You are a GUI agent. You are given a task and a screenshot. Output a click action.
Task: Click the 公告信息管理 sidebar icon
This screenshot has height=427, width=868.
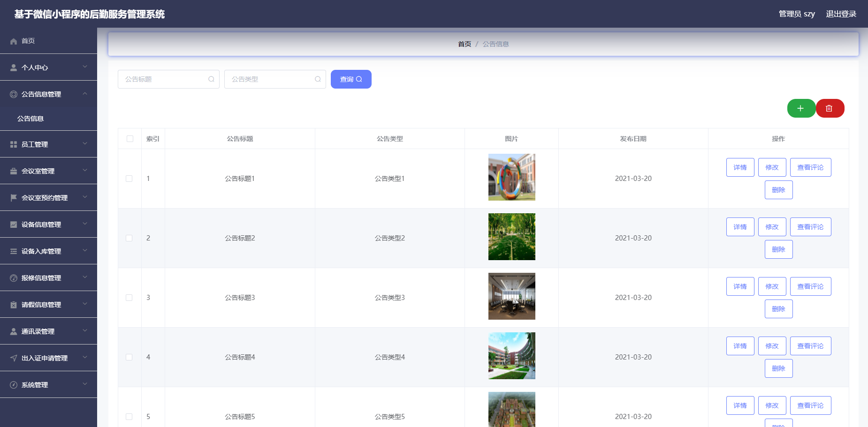coord(14,94)
